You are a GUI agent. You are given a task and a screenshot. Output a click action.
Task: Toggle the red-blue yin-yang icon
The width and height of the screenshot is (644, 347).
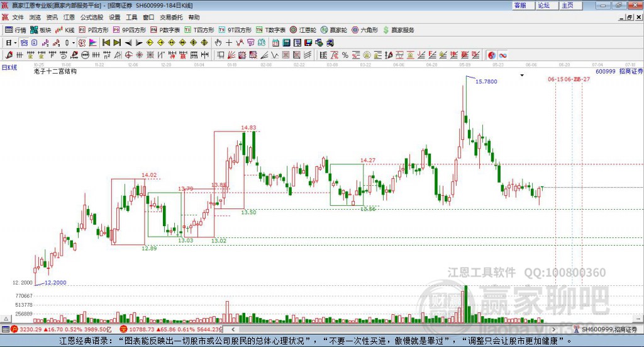tap(492, 55)
